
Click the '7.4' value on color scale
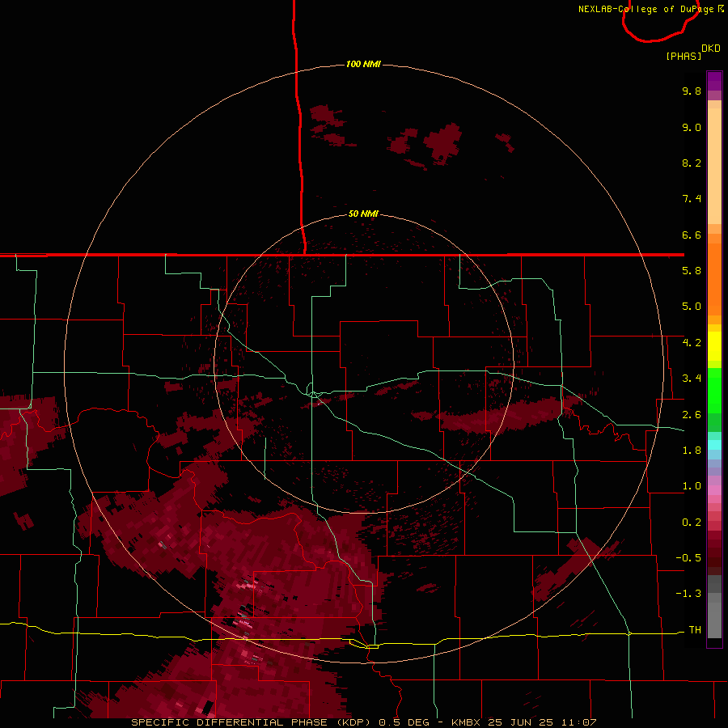tap(692, 199)
